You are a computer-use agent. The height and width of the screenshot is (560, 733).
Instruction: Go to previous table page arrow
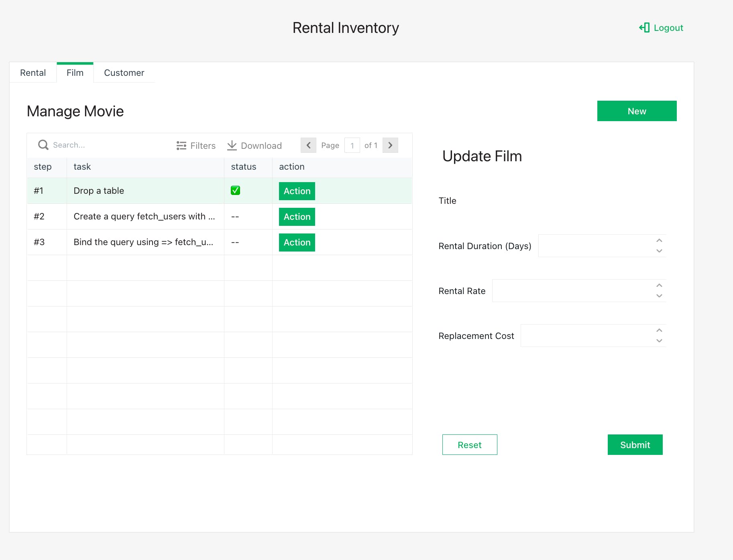point(308,145)
